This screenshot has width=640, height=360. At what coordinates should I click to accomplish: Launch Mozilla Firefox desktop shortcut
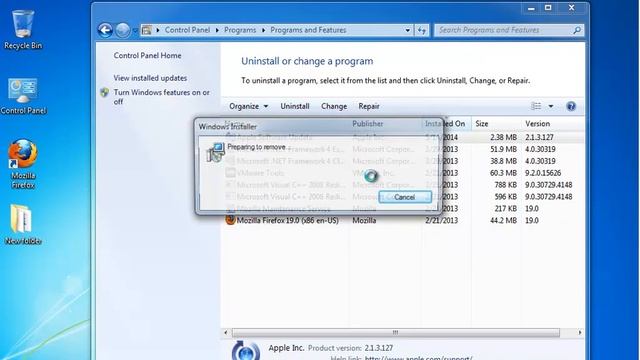tap(23, 164)
